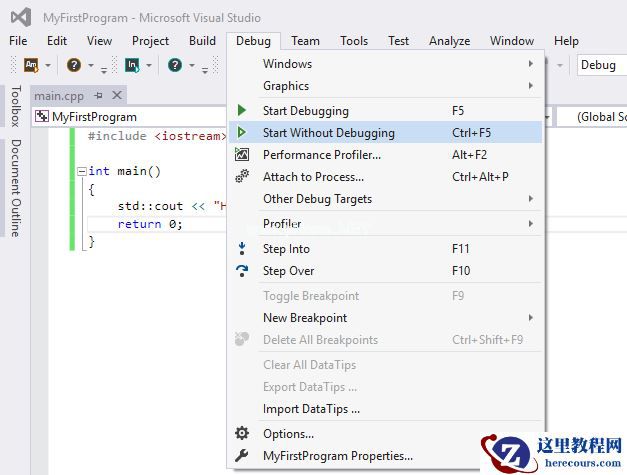Open the Project menu
The image size is (627, 475).
150,41
